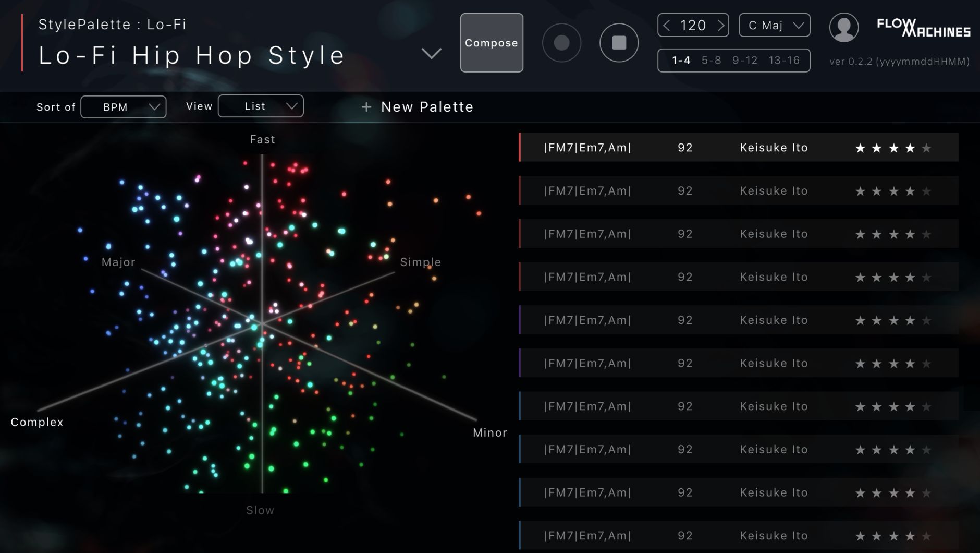Image resolution: width=980 pixels, height=553 pixels.
Task: Click the Lo-Fi Hip Hop Style heading
Action: click(191, 55)
